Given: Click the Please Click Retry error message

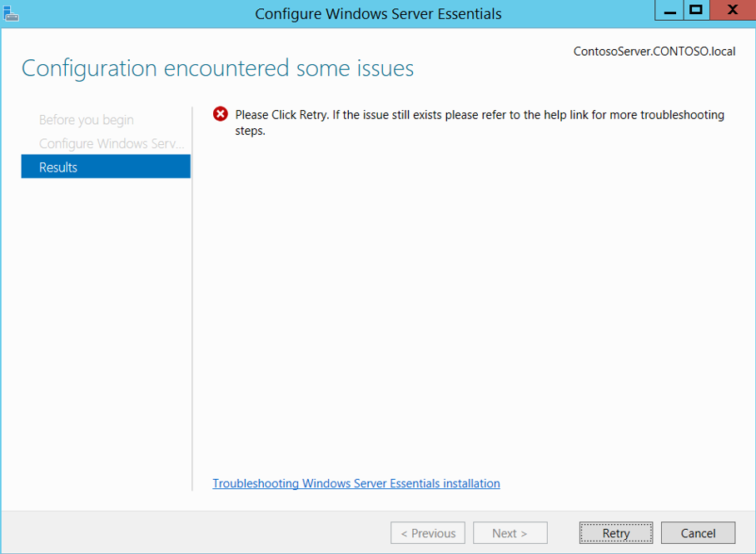Looking at the screenshot, I should (x=480, y=122).
